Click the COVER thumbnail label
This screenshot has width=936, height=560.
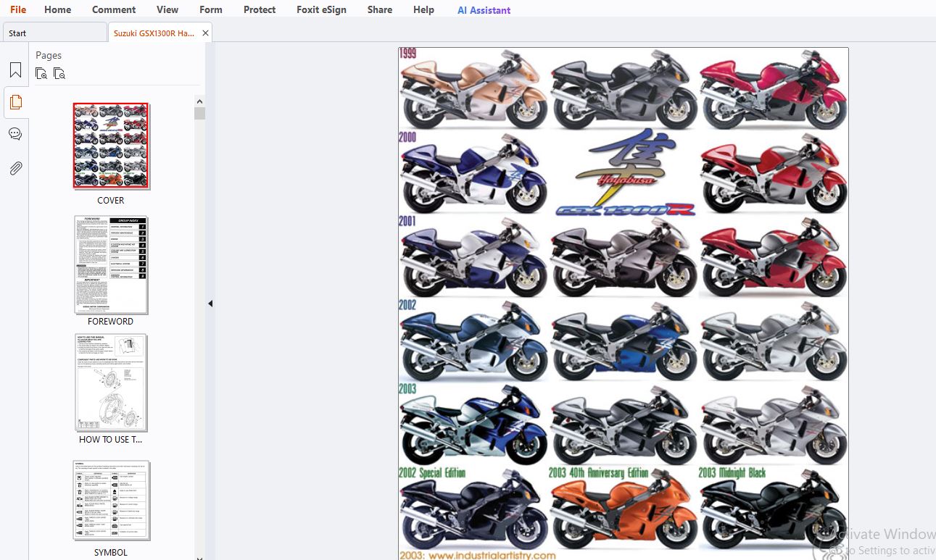tap(111, 201)
